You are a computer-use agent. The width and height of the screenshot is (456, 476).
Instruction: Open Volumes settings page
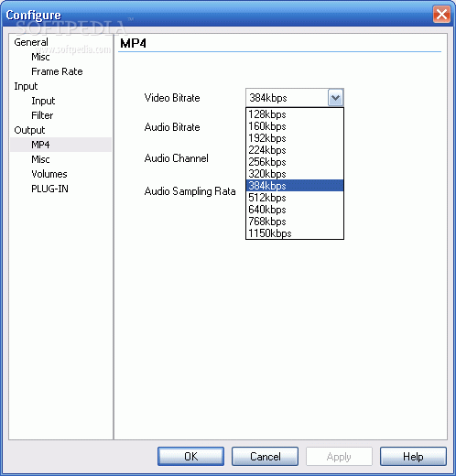point(49,174)
